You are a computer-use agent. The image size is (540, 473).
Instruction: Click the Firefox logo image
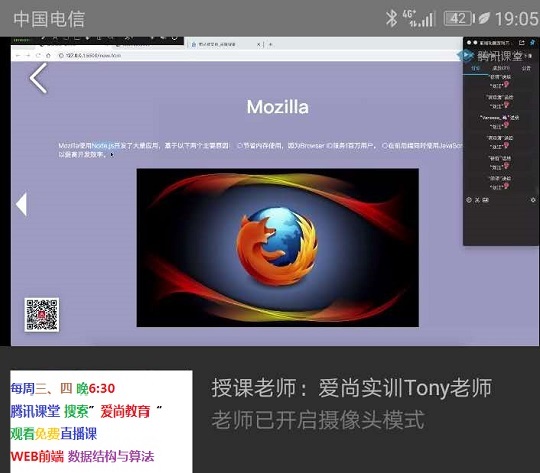pos(278,247)
